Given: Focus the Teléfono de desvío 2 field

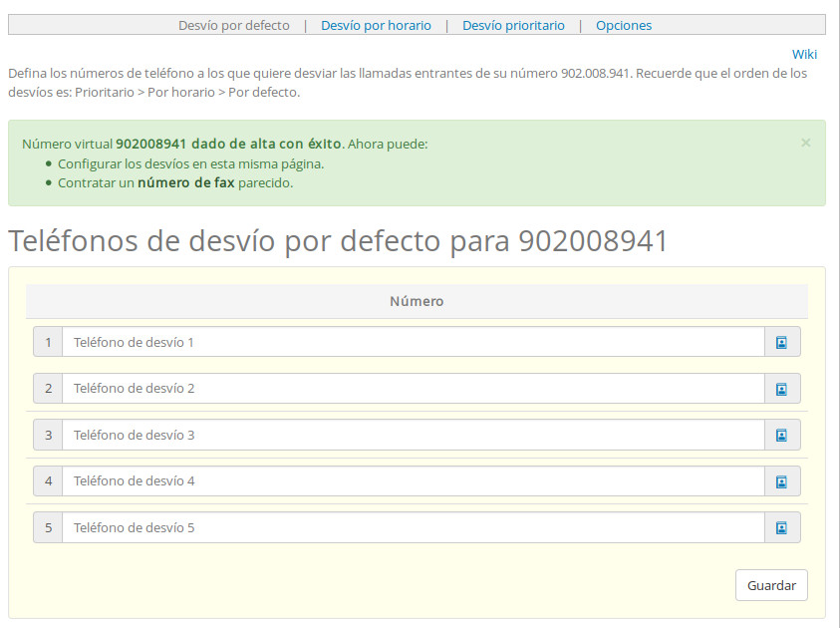Looking at the screenshot, I should click(x=399, y=388).
